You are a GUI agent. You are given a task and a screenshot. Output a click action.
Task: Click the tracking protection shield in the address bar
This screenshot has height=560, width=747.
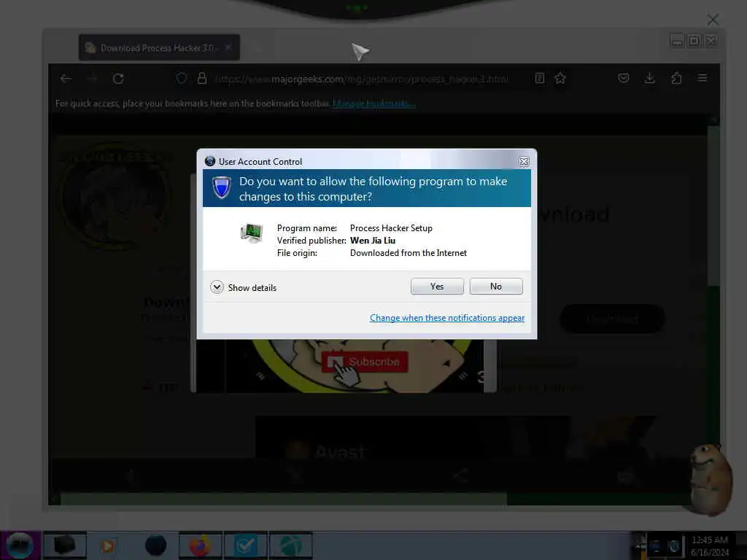click(x=181, y=79)
